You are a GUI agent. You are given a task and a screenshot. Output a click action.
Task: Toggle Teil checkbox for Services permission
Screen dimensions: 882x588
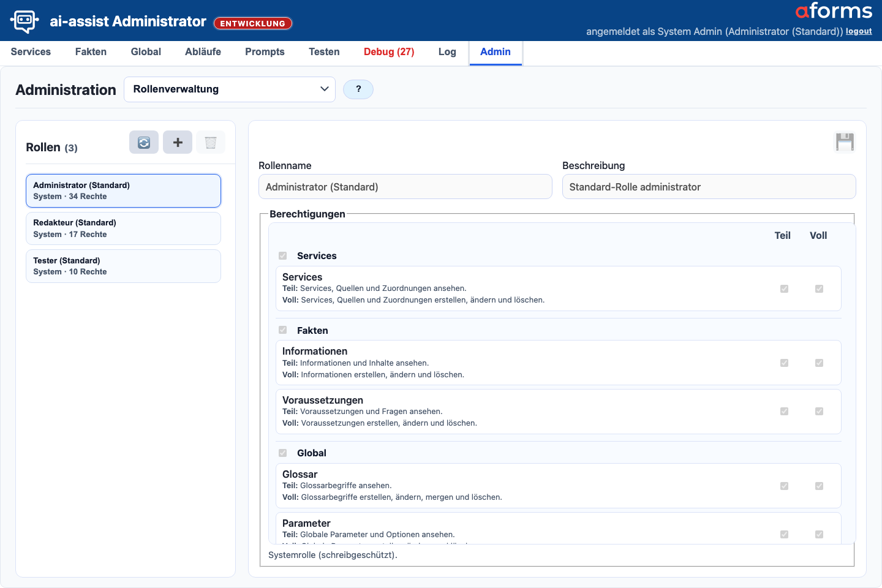(x=784, y=288)
